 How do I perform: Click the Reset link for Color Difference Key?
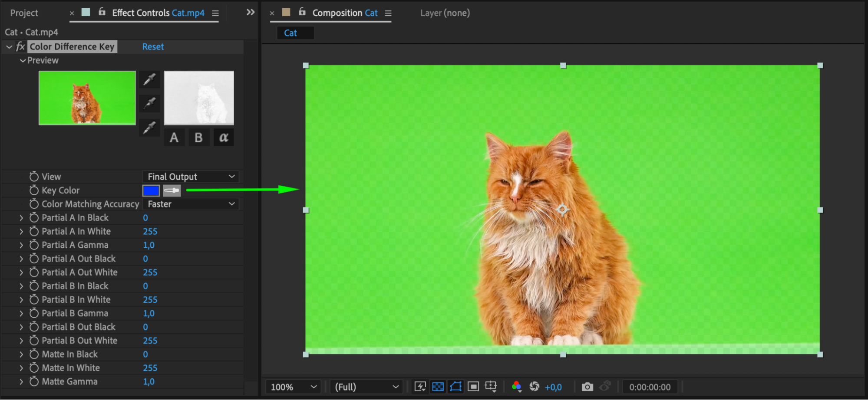[153, 47]
